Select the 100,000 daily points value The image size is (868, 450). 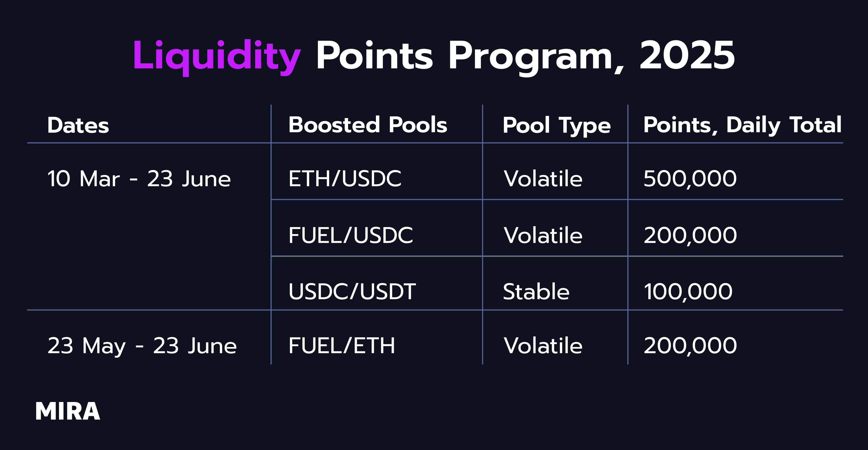click(688, 292)
